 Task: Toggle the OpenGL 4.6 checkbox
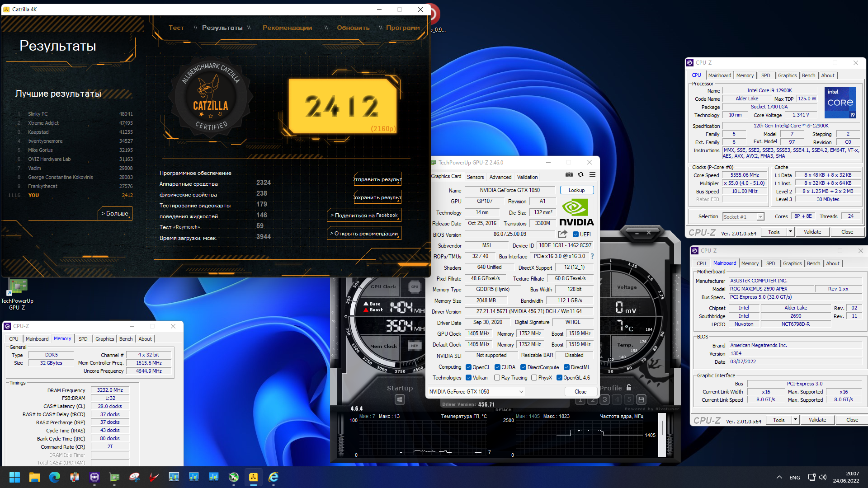(559, 378)
